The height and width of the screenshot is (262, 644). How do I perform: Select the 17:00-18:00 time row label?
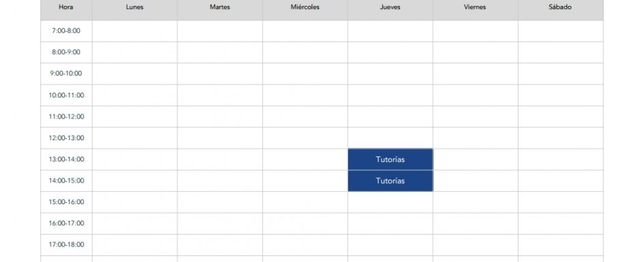(x=66, y=244)
